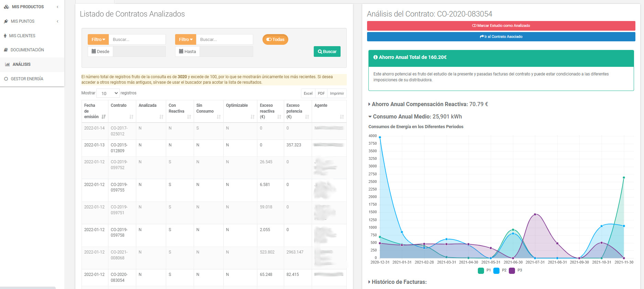Click the Hasta calendar icon
Screen dimensions: 644x289
click(x=181, y=51)
